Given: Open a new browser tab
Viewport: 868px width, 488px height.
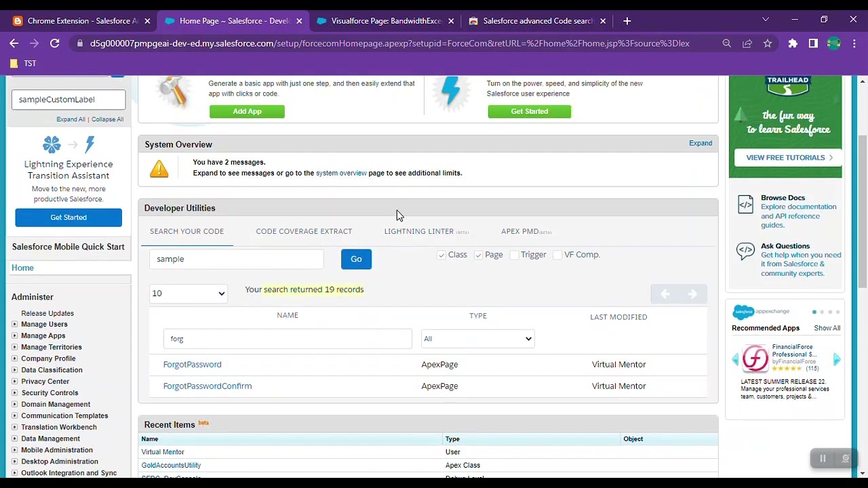Looking at the screenshot, I should click(x=627, y=21).
